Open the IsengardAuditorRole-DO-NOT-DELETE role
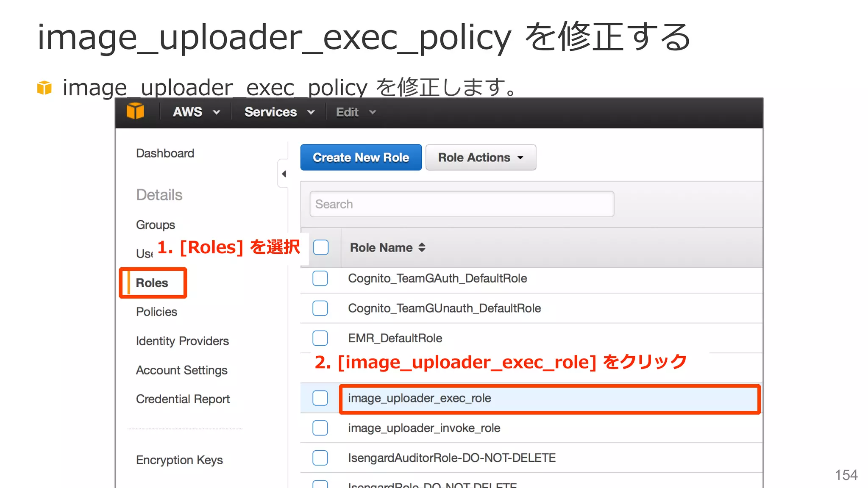Image resolution: width=868 pixels, height=488 pixels. (452, 458)
